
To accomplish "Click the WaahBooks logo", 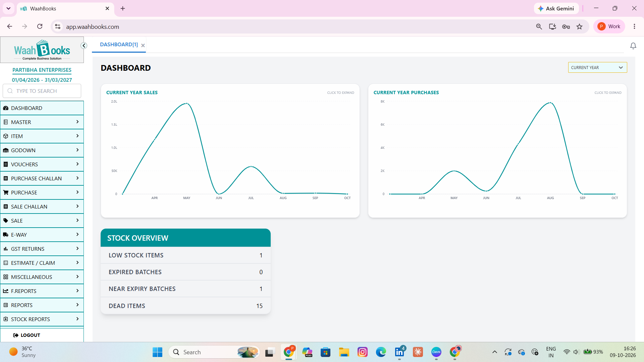I will 42,50.
